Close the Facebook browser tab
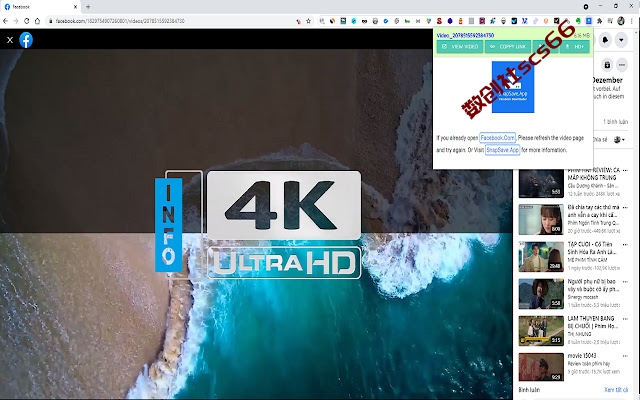Viewport: 640px width, 400px height. pos(76,7)
